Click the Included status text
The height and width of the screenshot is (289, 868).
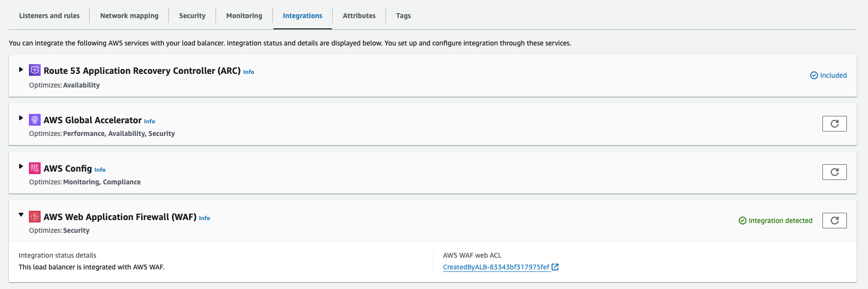833,75
